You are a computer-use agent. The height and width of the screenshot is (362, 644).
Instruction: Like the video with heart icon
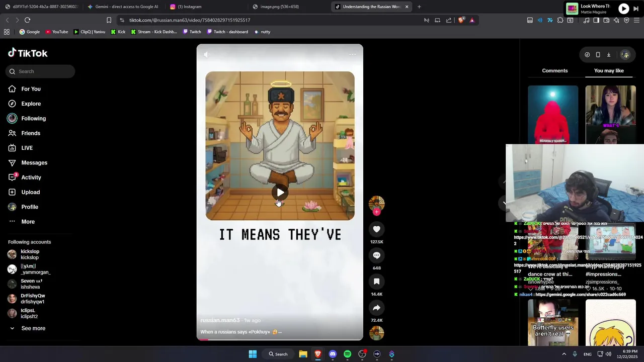tap(376, 229)
